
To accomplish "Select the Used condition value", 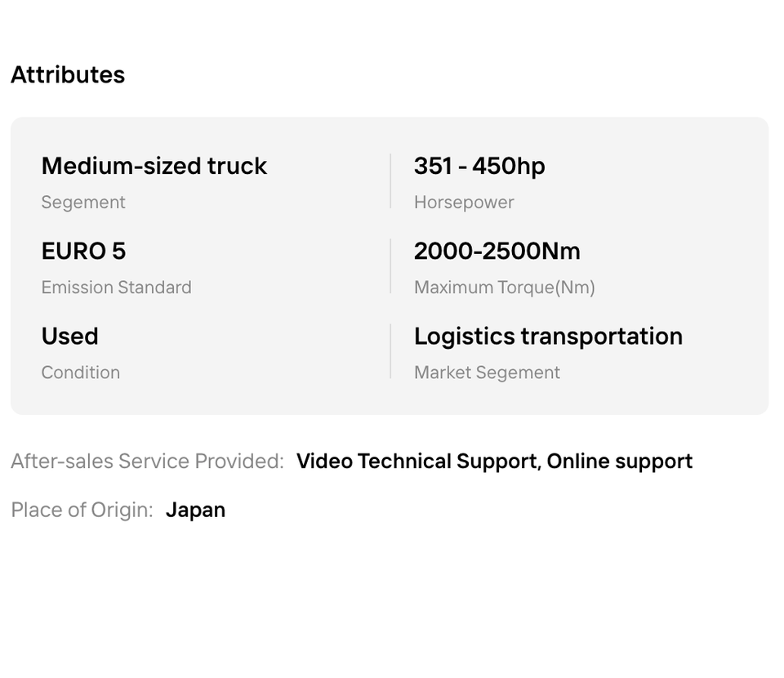I will [70, 336].
